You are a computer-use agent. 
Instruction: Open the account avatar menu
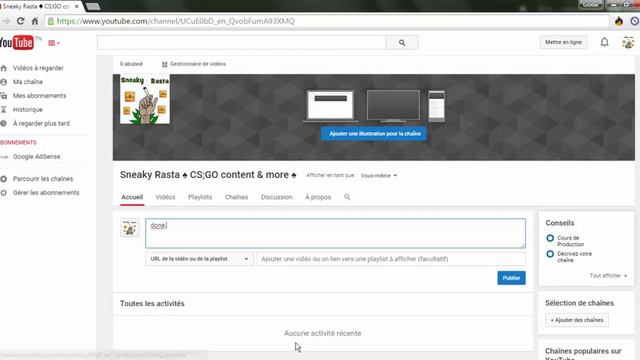click(628, 42)
